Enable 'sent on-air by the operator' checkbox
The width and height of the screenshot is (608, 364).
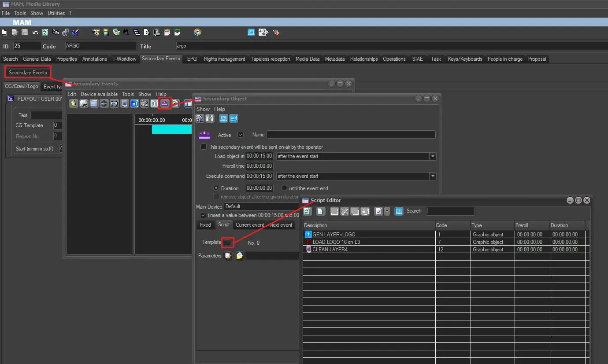(x=204, y=147)
